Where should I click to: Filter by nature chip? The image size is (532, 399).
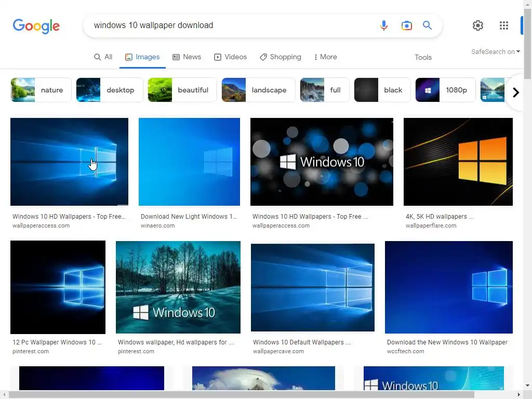[41, 90]
